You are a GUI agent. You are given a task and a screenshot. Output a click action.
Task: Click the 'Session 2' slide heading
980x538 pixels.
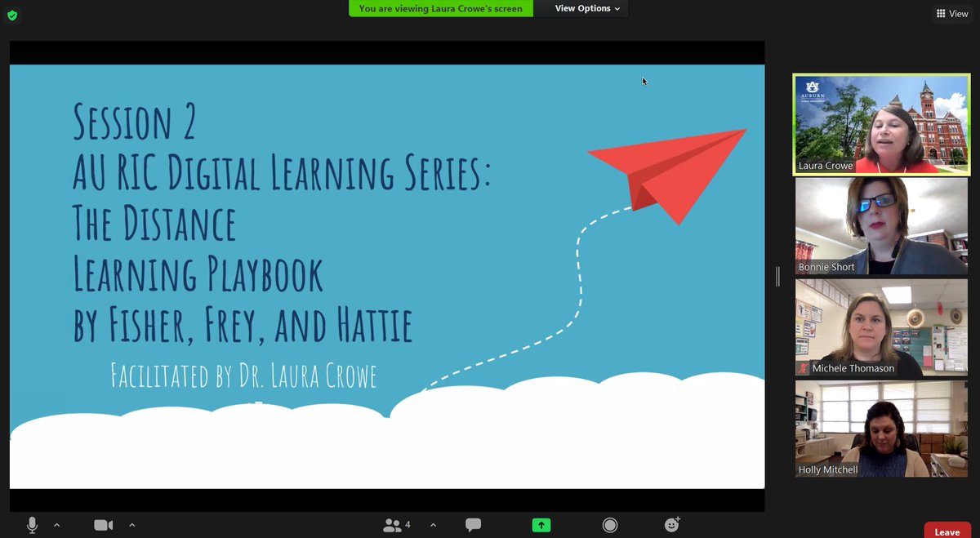(135, 121)
